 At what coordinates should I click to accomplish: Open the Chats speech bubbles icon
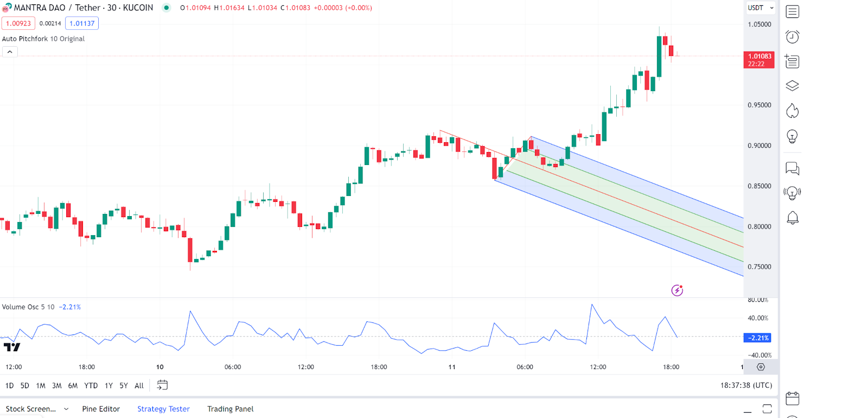(792, 168)
